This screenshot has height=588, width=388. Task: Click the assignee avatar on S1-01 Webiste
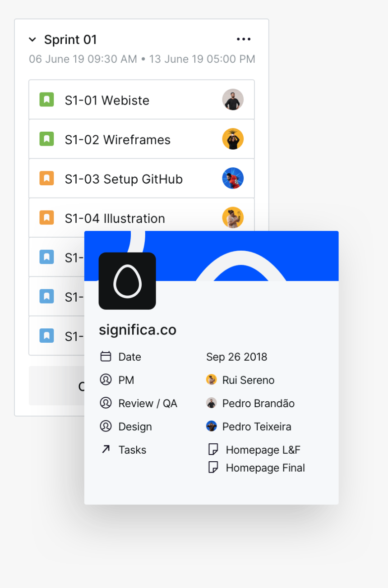(233, 100)
